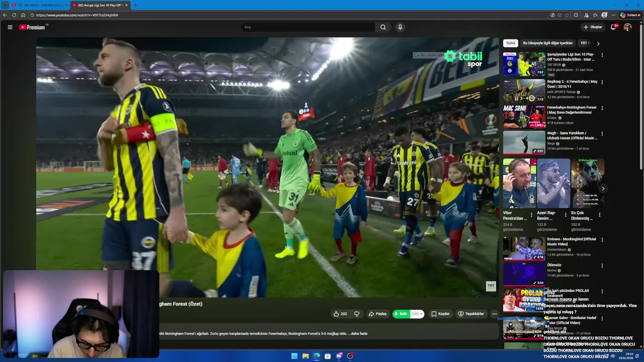Viewport: 644px width, 362px height.
Task: Click the video player to pause
Action: 267,167
